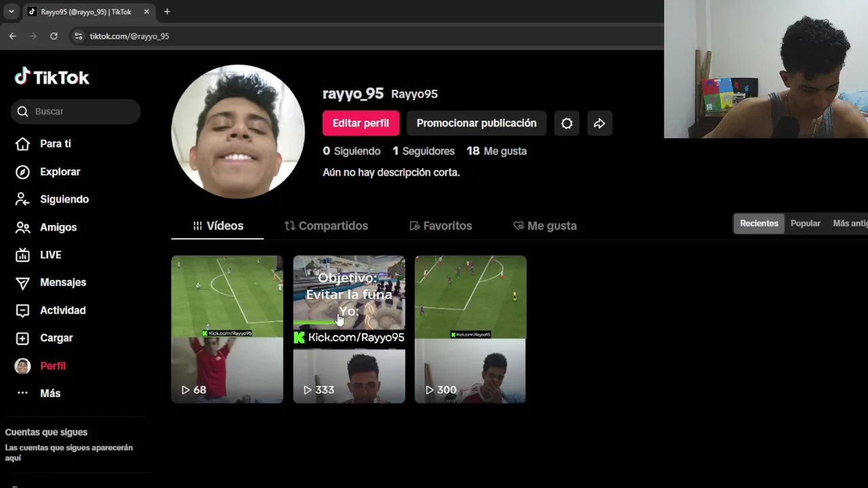Click the tiktok.com/@rayyo_95 address bar
Image resolution: width=868 pixels, height=488 pixels.
(x=130, y=36)
